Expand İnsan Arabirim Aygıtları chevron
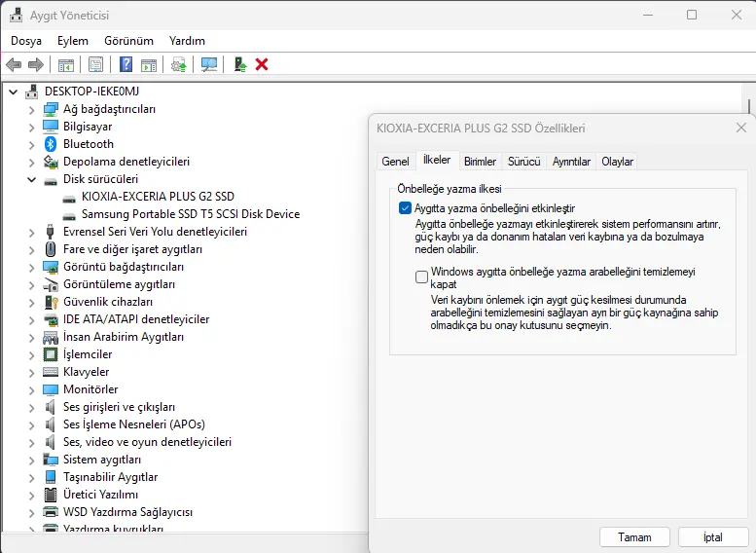 [31, 337]
